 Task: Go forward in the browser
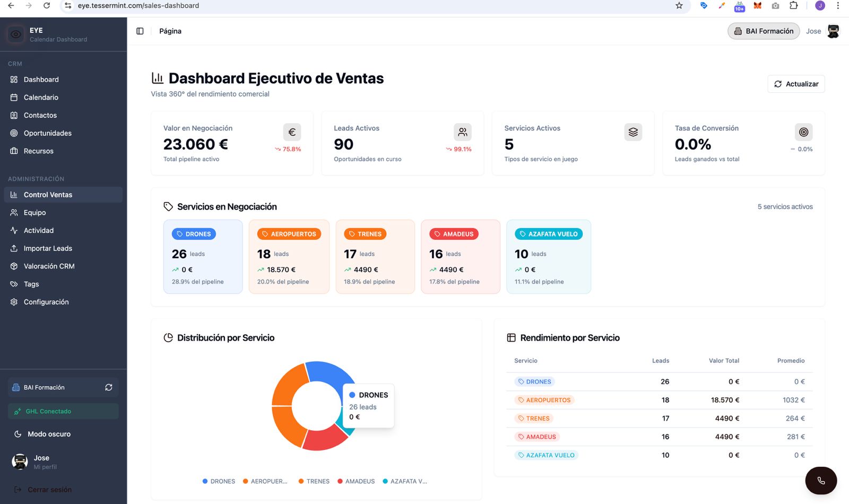29,6
